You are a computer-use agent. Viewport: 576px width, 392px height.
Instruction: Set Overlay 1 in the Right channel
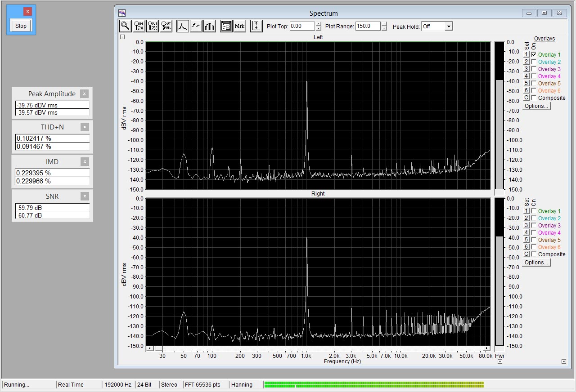click(x=526, y=211)
